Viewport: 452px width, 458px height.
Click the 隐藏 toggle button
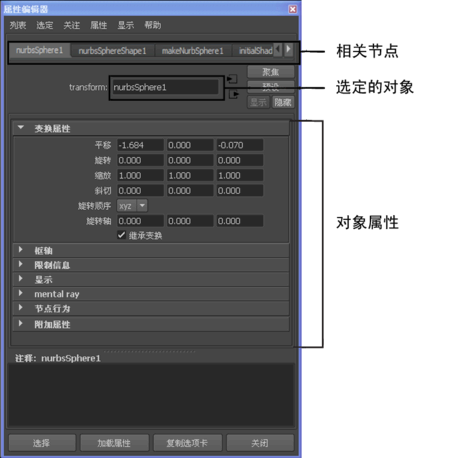[x=283, y=102]
